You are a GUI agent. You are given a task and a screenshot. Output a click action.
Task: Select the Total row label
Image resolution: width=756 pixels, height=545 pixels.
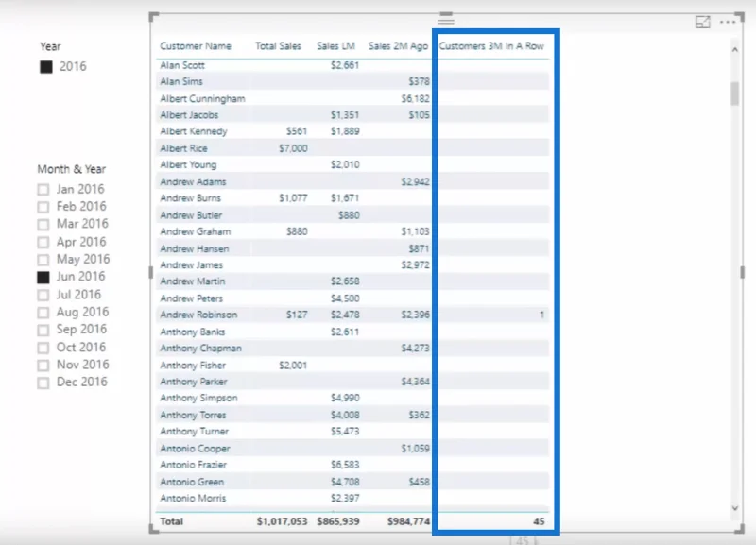click(x=172, y=521)
